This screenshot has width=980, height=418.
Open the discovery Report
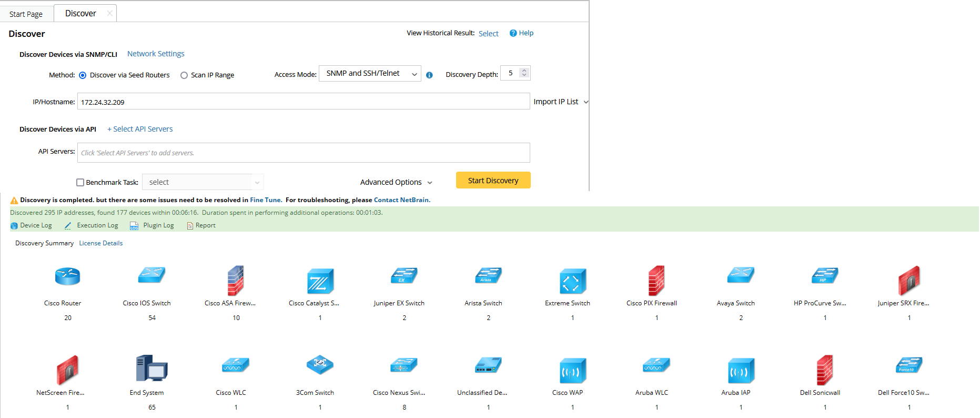201,225
